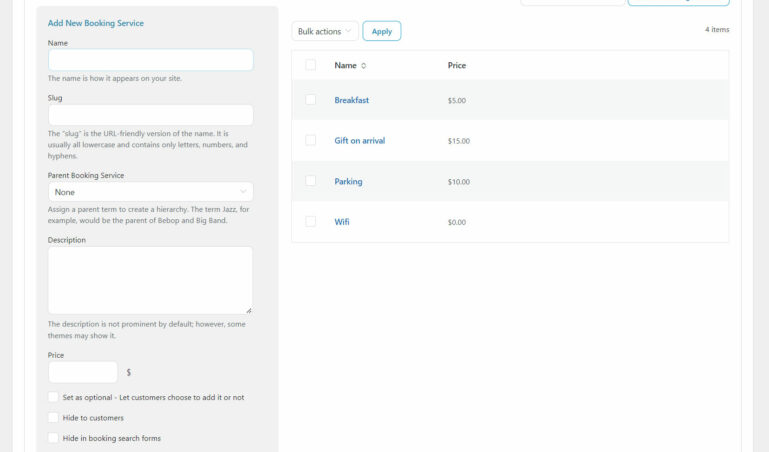Click the Description text area
769x452 pixels.
151,280
